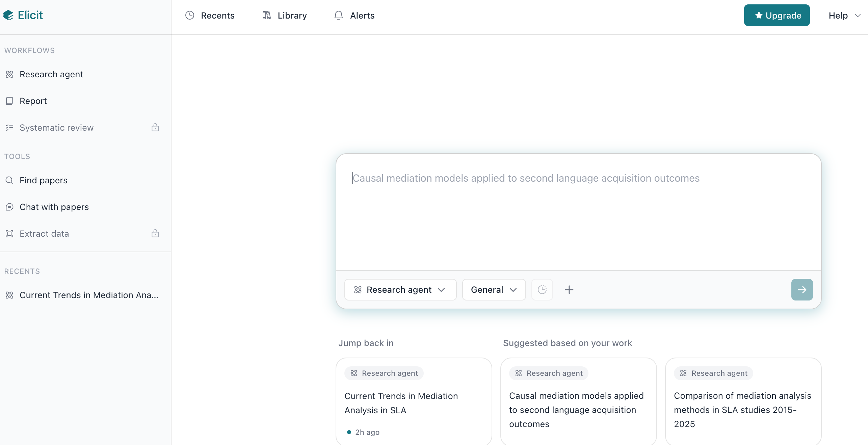Open Current Trends in Mediation Analysis in SLA card

tap(414, 401)
